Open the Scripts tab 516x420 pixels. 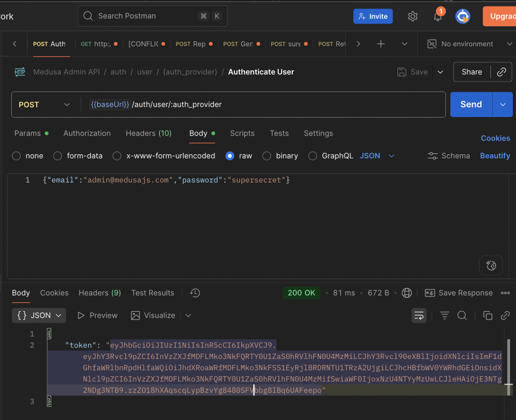pyautogui.click(x=242, y=133)
